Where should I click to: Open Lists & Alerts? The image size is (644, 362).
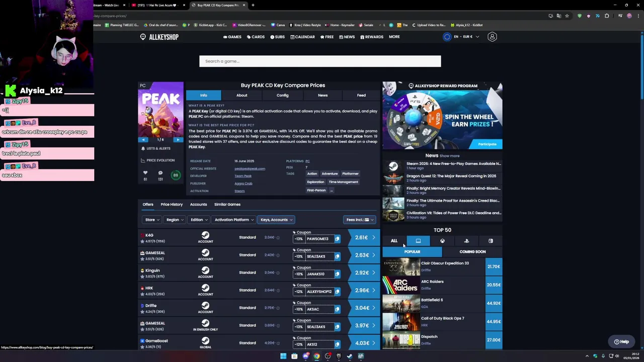(x=155, y=148)
